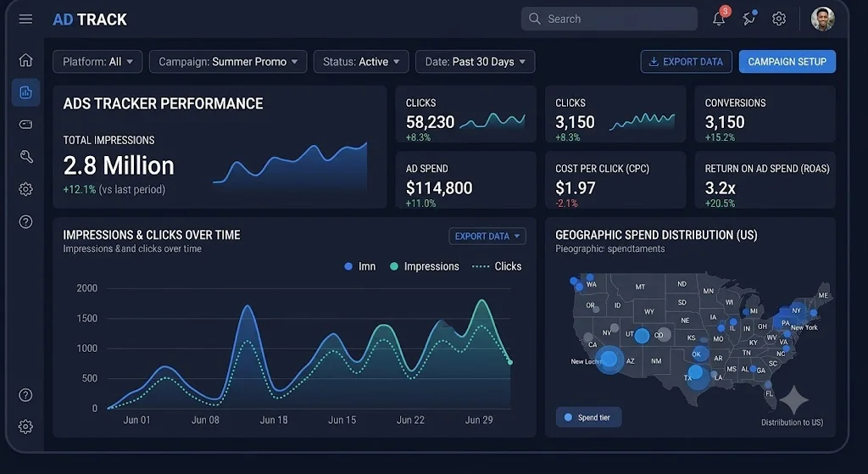Click the total impressions area sparkline
The height and width of the screenshot is (474, 868).
click(290, 168)
